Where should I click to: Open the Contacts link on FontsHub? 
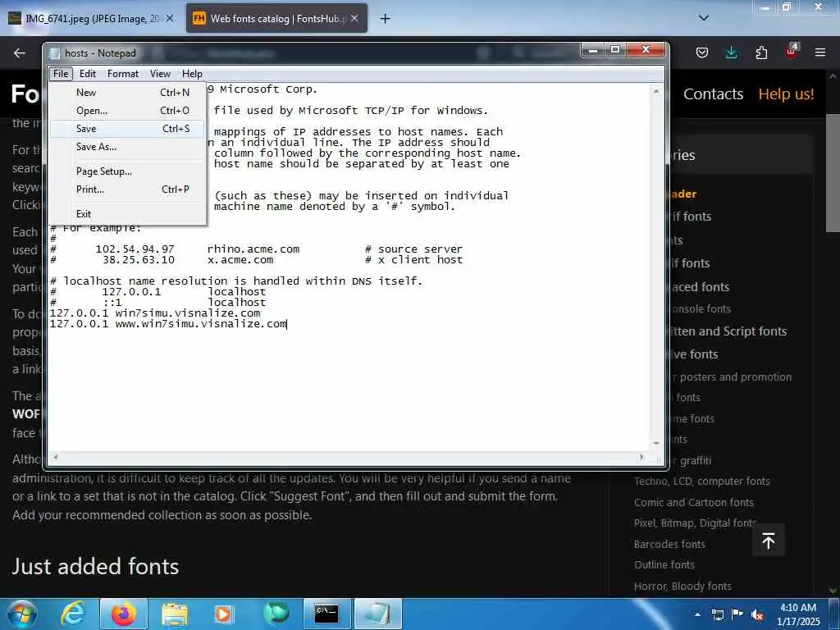pyautogui.click(x=713, y=94)
